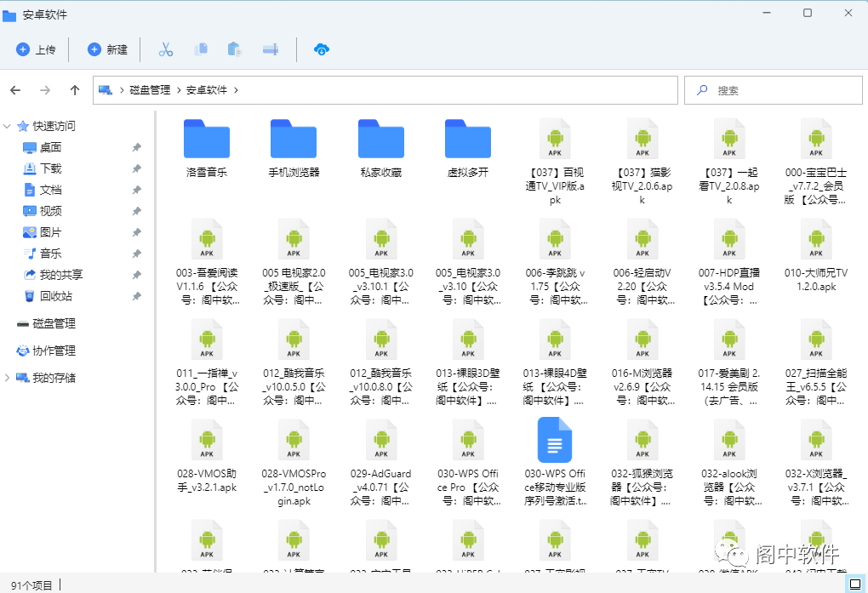Select the 000-宝宝巴士 apk file
Image resolution: width=868 pixels, height=593 pixels.
(816, 163)
